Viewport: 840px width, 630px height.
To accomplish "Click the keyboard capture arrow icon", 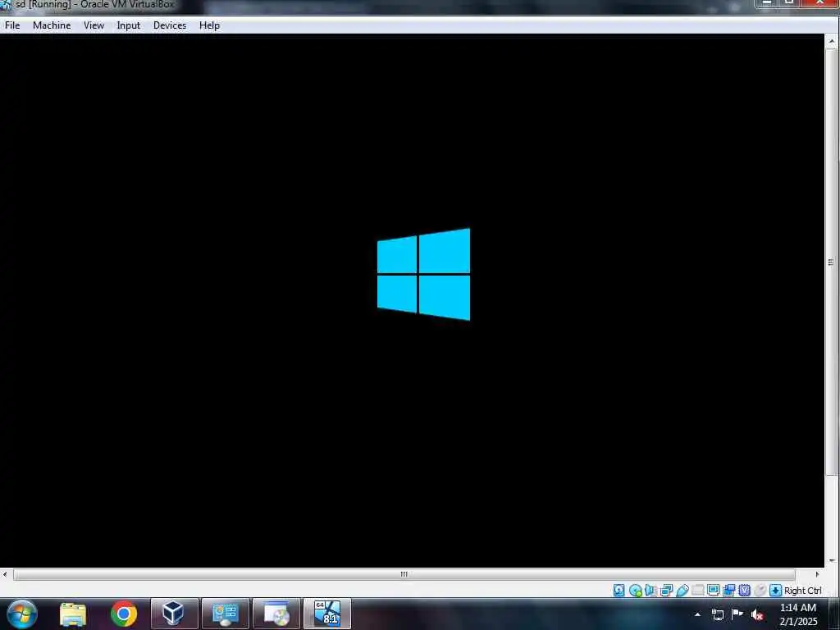I will [775, 591].
